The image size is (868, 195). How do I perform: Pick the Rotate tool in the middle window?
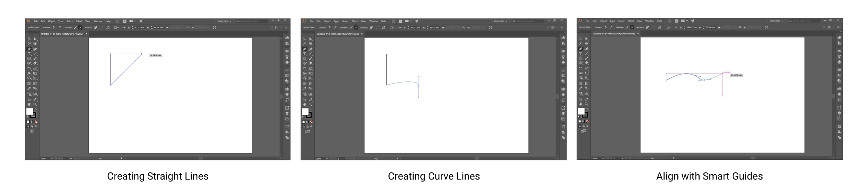304,69
